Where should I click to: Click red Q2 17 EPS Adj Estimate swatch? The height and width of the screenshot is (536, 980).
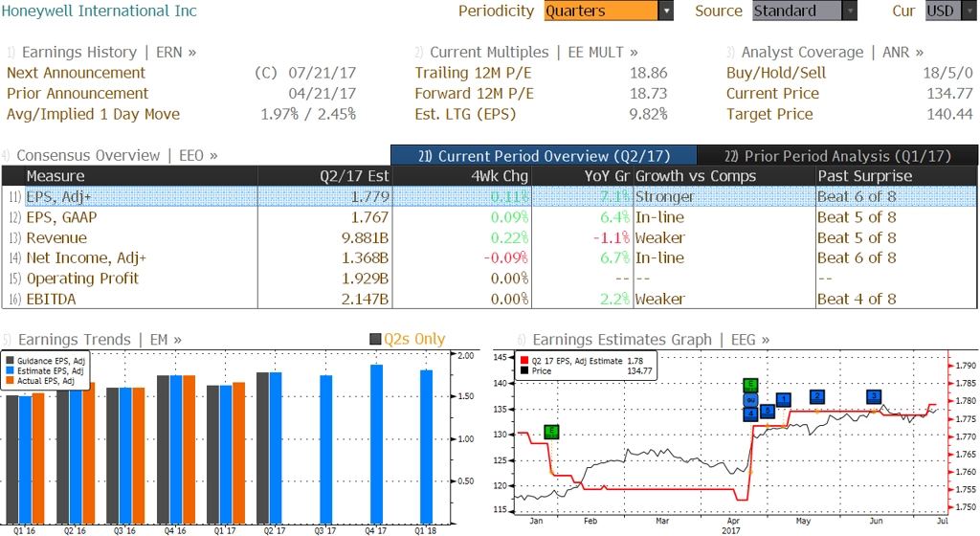[524, 361]
